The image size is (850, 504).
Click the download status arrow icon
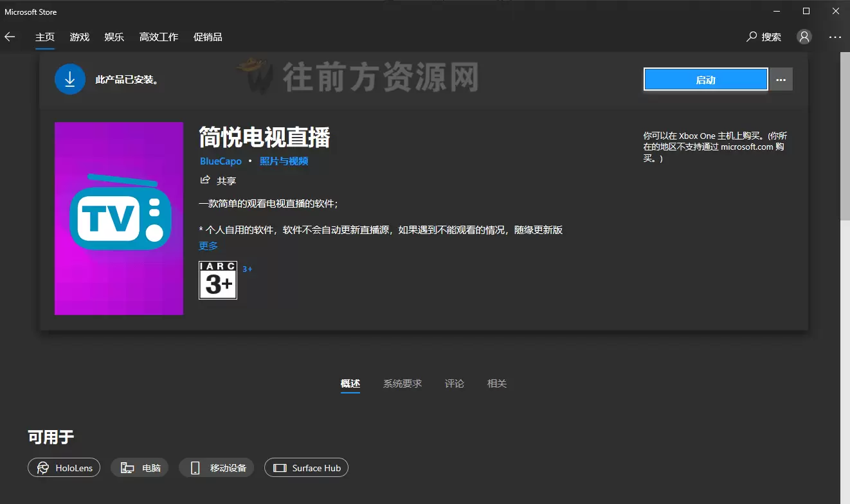[70, 80]
